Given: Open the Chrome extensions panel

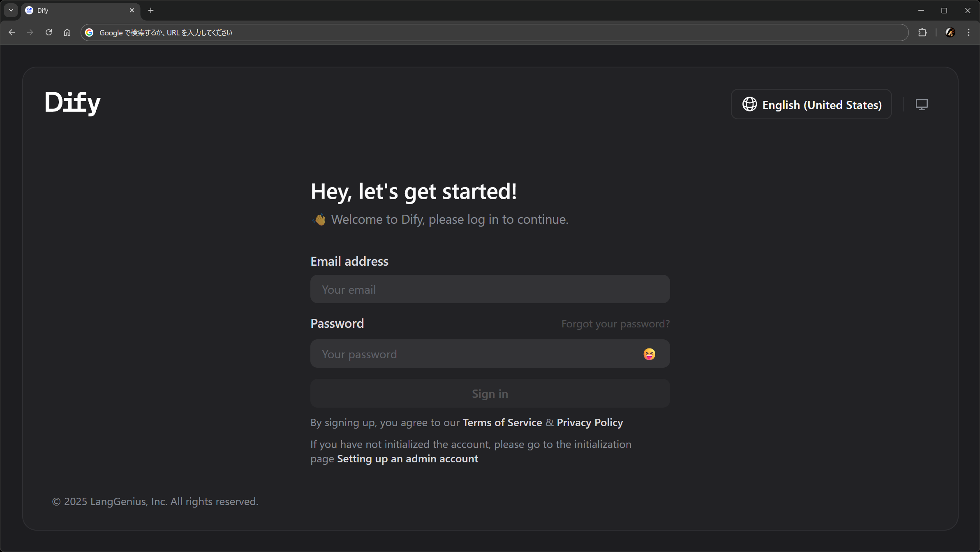Looking at the screenshot, I should tap(922, 32).
